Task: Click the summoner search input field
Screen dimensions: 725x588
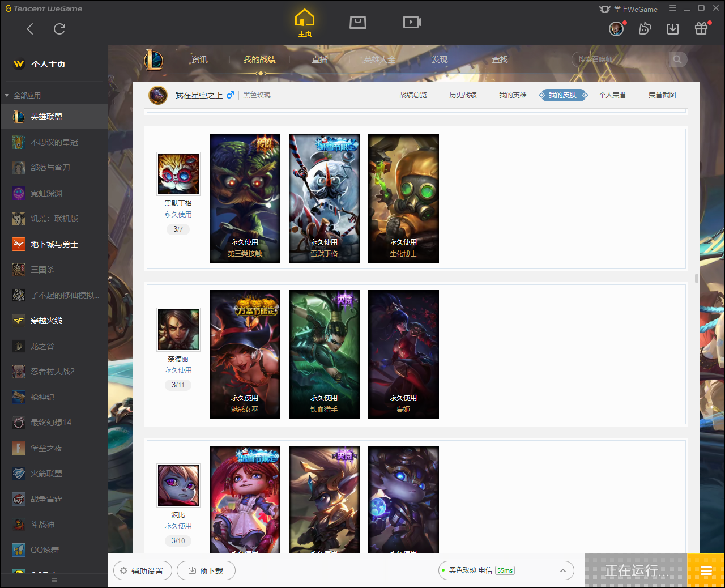Action: (621, 59)
